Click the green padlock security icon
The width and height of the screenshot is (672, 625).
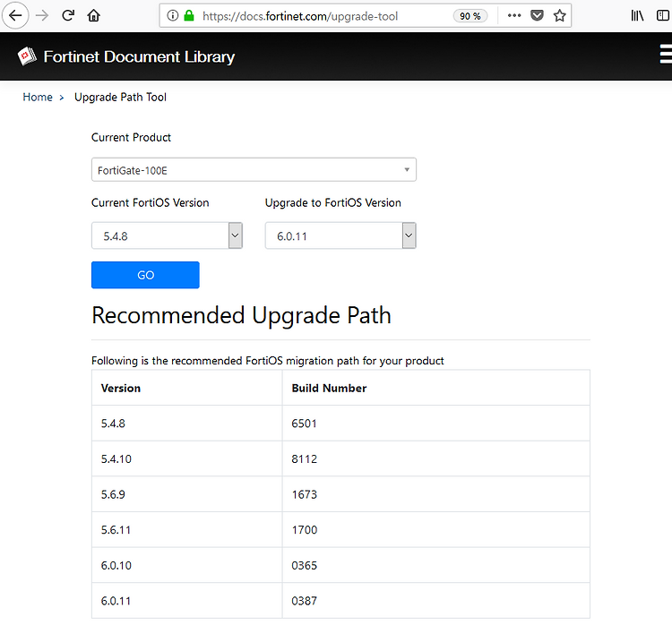point(188,16)
